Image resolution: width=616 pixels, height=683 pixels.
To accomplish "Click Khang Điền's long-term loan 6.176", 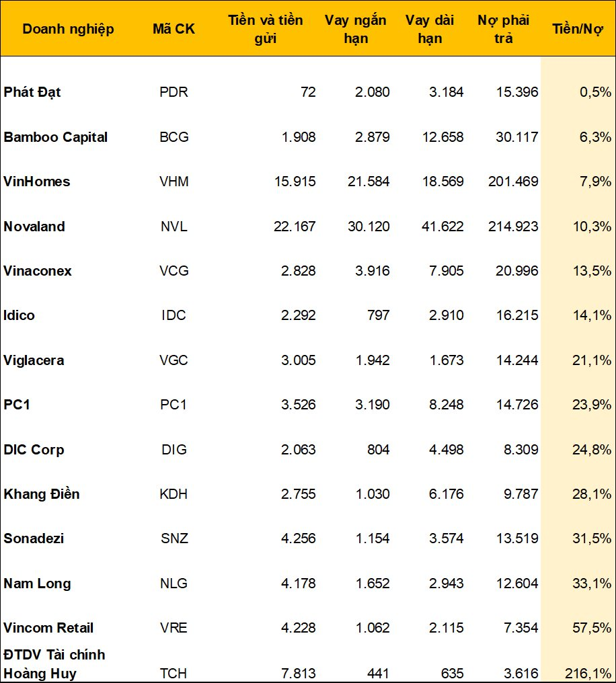I will pyautogui.click(x=446, y=494).
